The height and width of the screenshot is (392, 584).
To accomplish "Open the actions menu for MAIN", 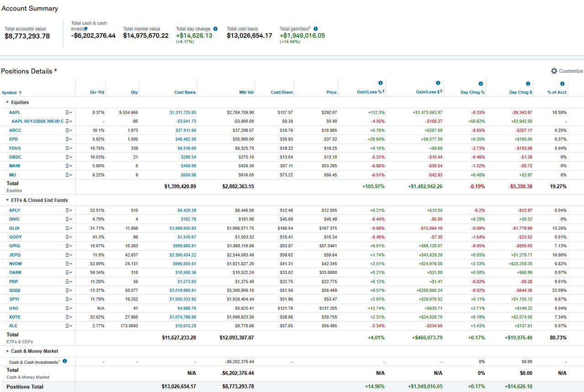I will coord(69,166).
